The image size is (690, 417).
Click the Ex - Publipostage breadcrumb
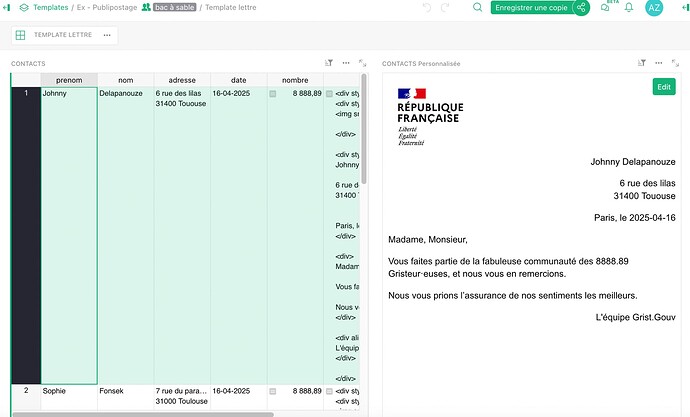pyautogui.click(x=107, y=7)
